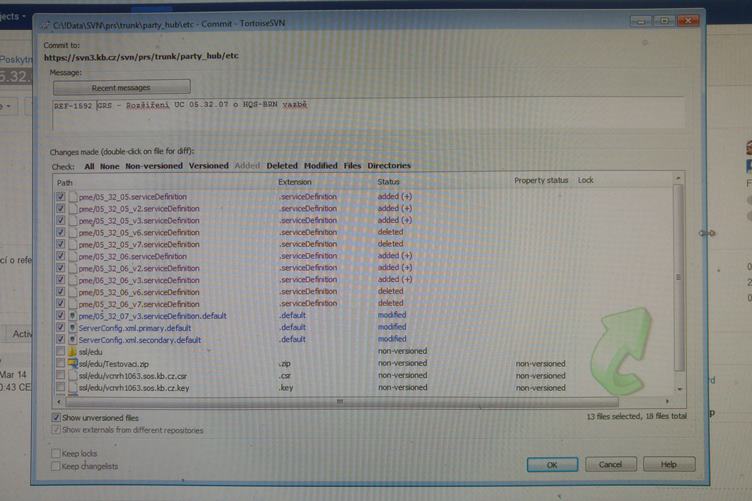Uncheck pme/05_32_06.serviceDefinition checkbox

point(60,256)
